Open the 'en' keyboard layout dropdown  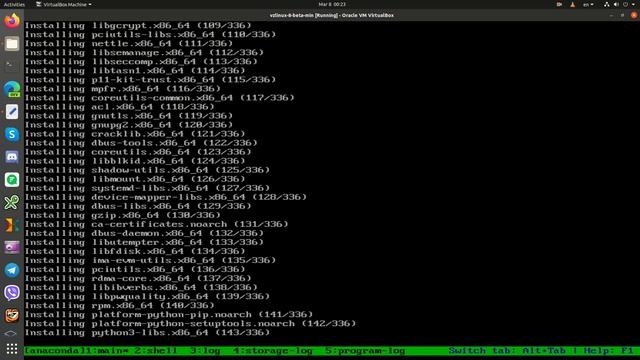(x=588, y=4)
